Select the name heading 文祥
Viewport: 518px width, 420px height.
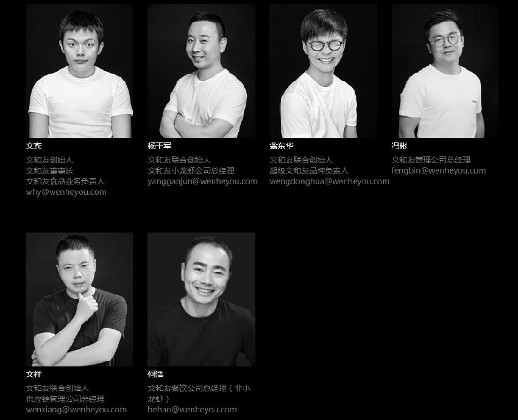click(34, 374)
